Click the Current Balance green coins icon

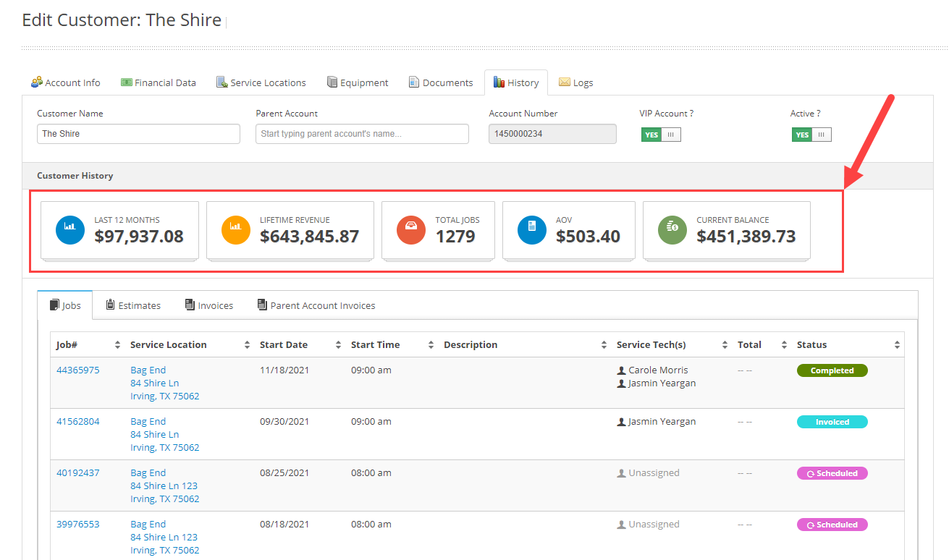672,230
